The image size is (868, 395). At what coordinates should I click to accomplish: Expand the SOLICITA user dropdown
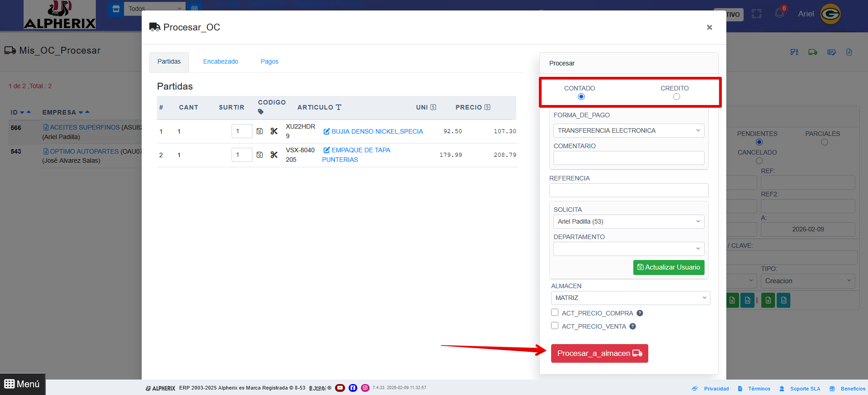pyautogui.click(x=628, y=221)
